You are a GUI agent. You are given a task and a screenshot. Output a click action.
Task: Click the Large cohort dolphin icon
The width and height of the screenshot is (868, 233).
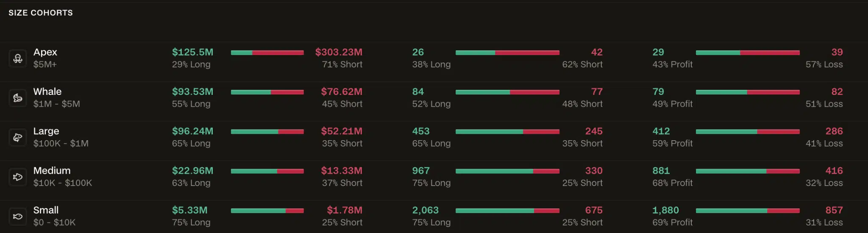tap(18, 137)
